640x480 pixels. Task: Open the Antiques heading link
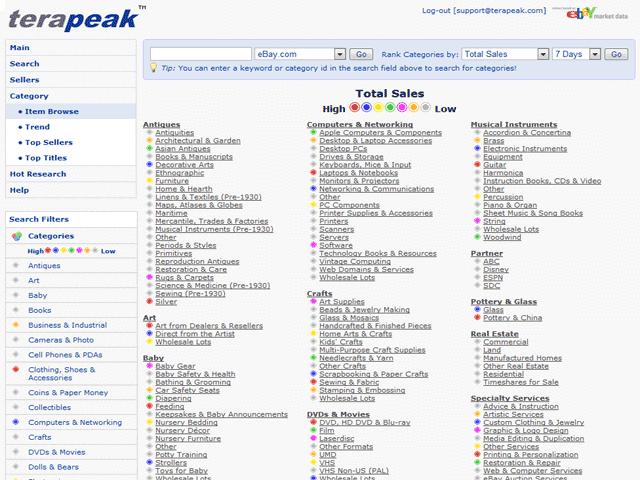coord(162,124)
